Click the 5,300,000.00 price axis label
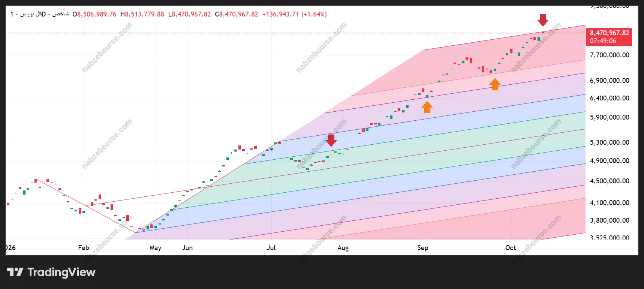The image size is (644, 289). click(610, 142)
